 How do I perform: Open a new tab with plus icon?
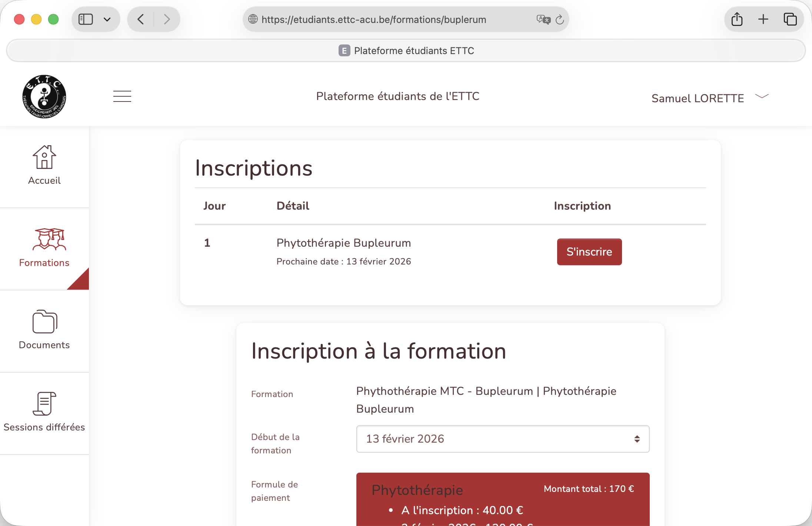click(x=763, y=19)
